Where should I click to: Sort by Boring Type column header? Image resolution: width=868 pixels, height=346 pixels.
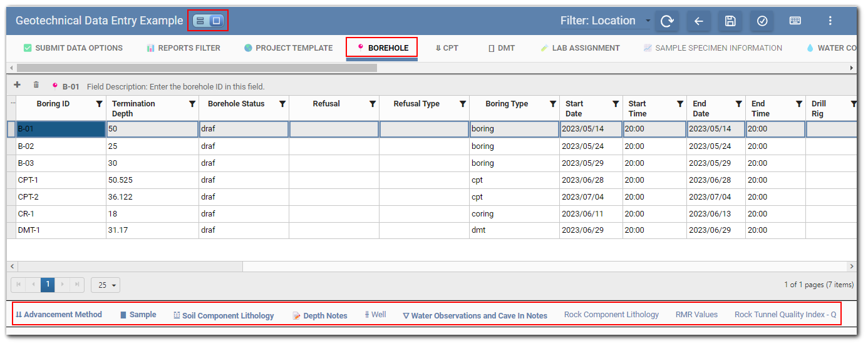tap(507, 104)
